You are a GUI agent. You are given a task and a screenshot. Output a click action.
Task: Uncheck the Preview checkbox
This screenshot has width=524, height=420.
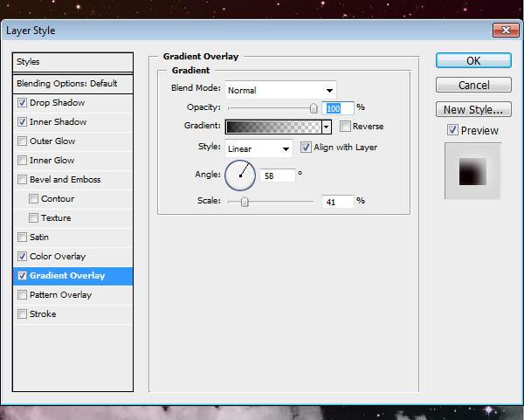pyautogui.click(x=452, y=129)
